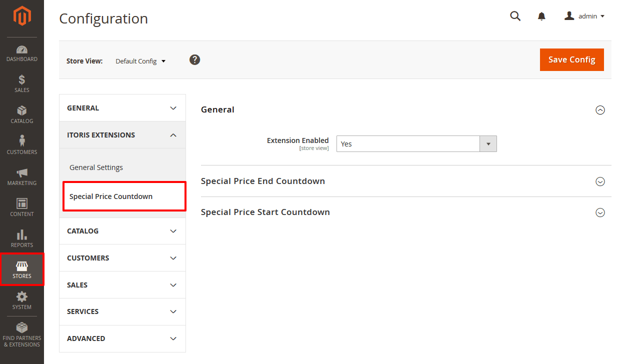Open the Store View selector

click(140, 60)
